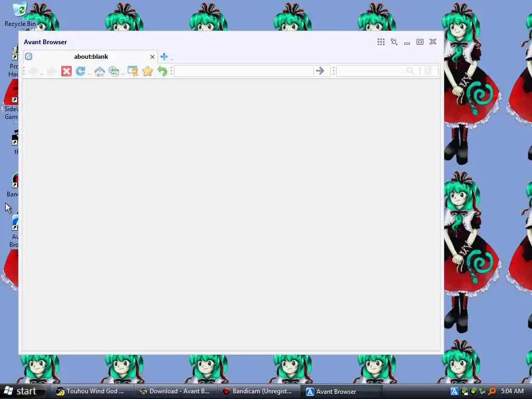Click the grayed Back arrow

34,71
